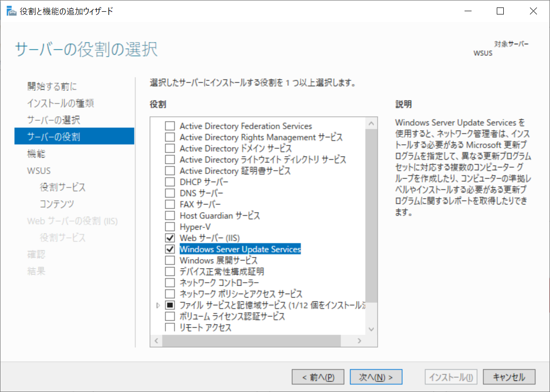The height and width of the screenshot is (392, 550).
Task: Uncheck the Web サーバー (IIS) role
Action: pos(170,238)
